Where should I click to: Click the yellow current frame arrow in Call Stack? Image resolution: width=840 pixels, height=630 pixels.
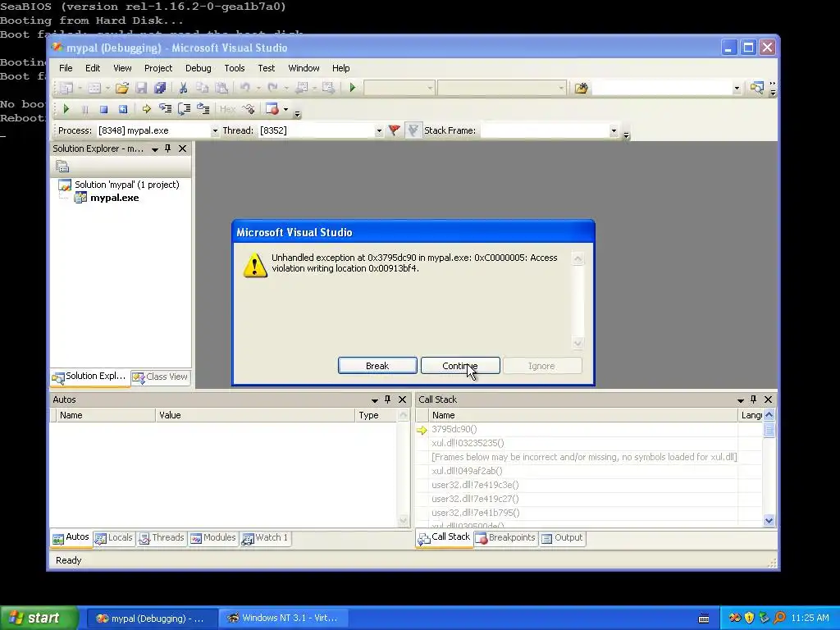(422, 430)
